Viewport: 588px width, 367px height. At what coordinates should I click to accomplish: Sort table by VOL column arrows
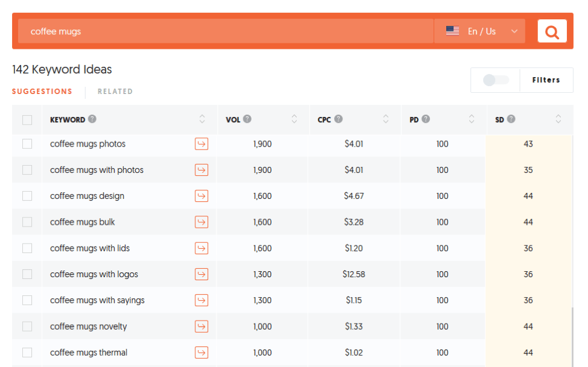coord(294,119)
